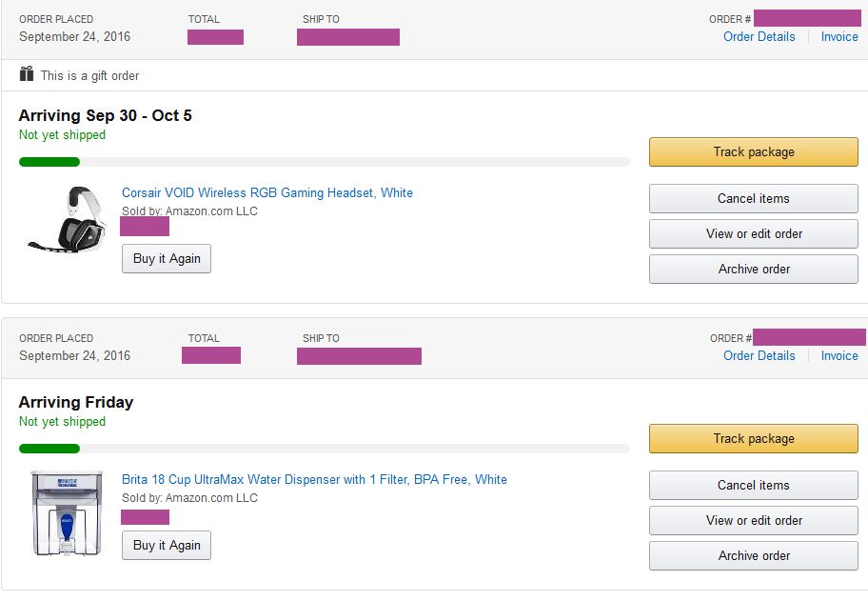Open the Brita water dispenser thumbnail
The image size is (868, 601).
click(x=66, y=514)
